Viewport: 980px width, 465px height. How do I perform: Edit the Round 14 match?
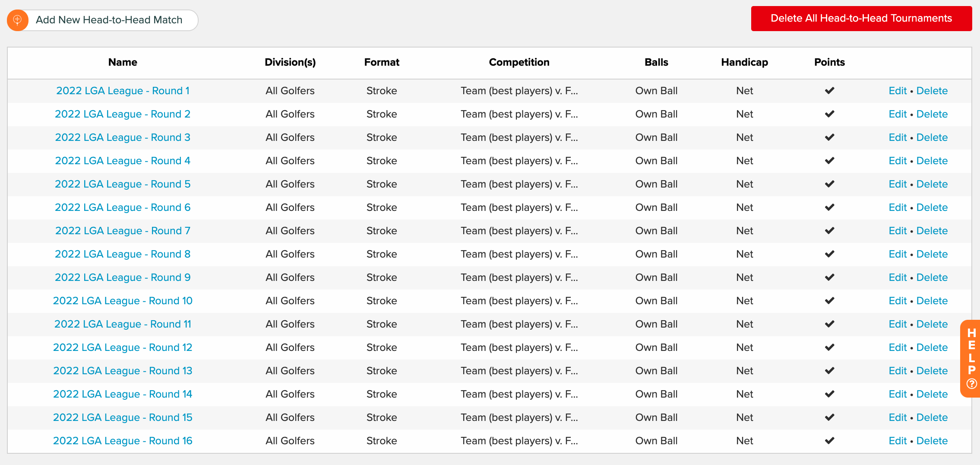(898, 394)
